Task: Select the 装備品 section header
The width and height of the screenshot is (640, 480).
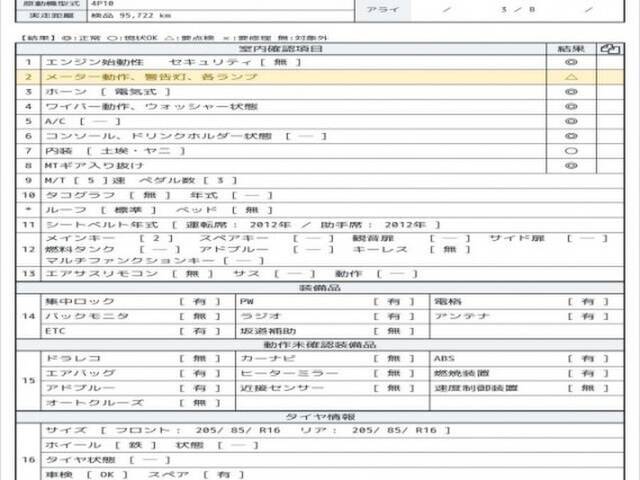Action: pos(320,288)
